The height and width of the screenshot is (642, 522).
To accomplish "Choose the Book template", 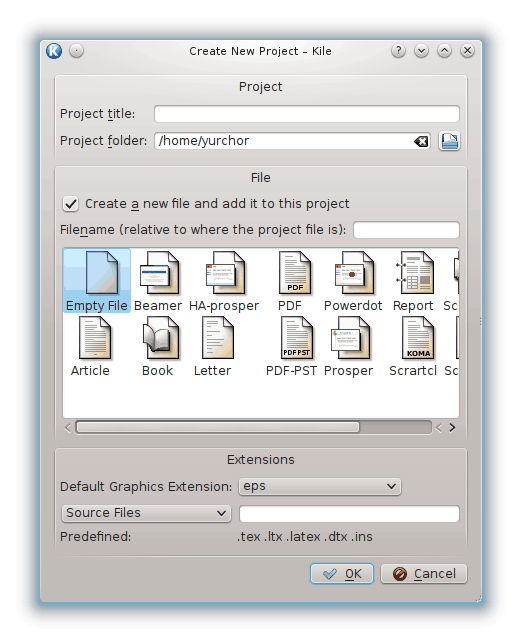I will pyautogui.click(x=158, y=346).
